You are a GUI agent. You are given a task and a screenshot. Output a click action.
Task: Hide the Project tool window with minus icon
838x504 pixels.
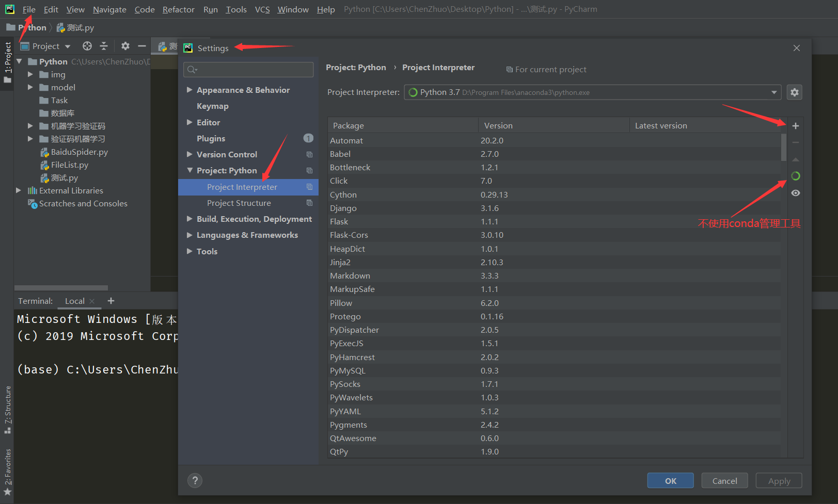click(142, 46)
